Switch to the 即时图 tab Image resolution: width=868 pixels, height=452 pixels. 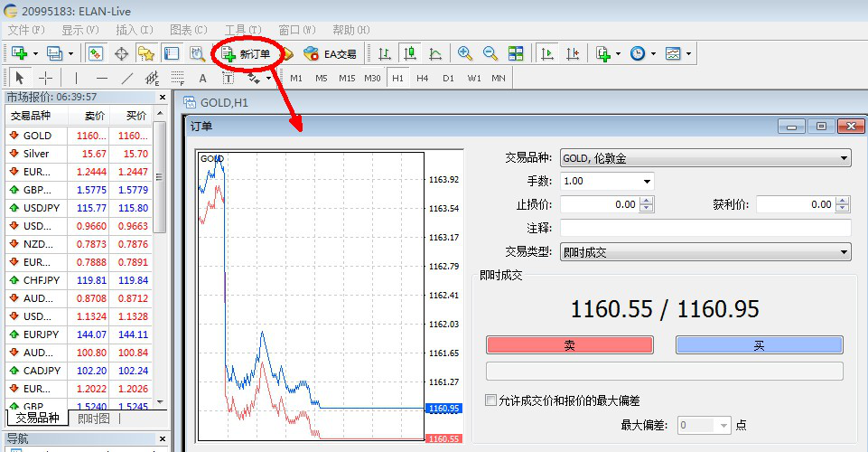(x=94, y=419)
